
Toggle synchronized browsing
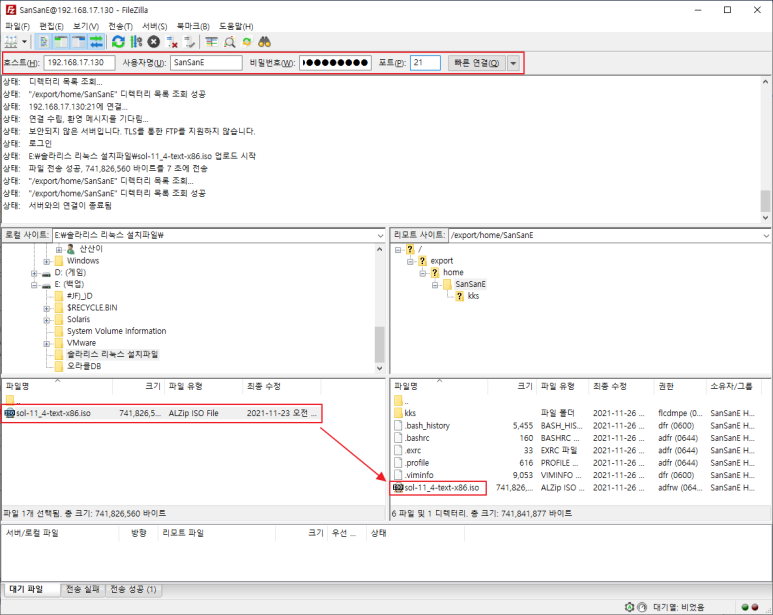[247, 42]
